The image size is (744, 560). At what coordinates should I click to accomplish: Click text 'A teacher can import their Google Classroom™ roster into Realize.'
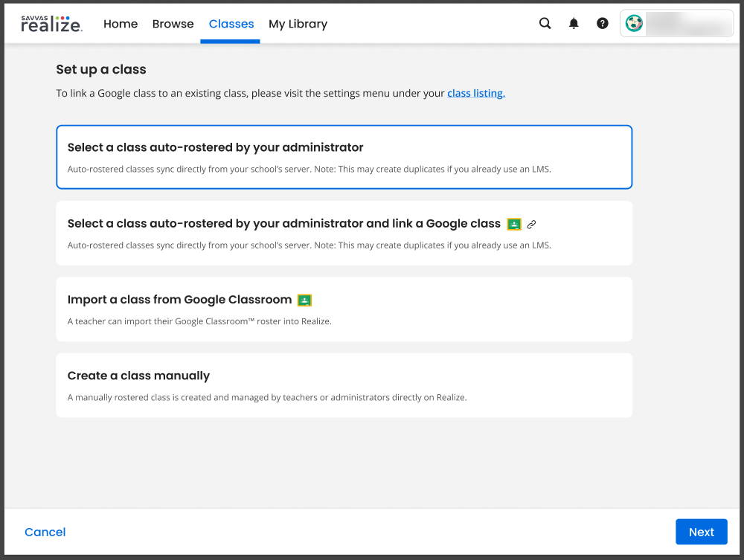click(x=199, y=321)
